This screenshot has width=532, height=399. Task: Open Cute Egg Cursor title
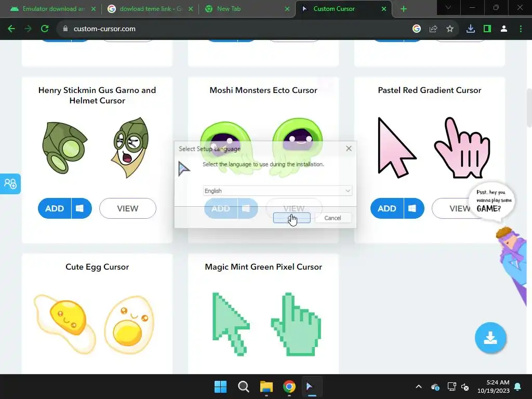(97, 267)
